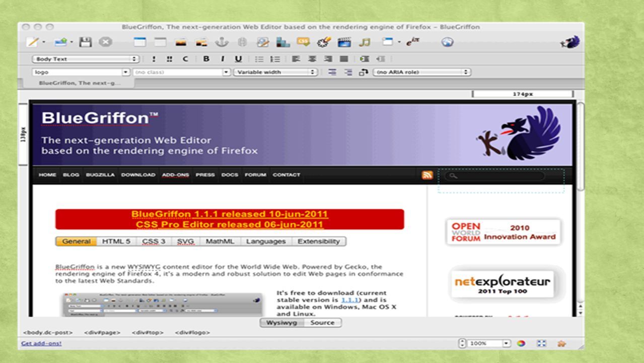Click the New document pencil icon
This screenshot has width=644, height=363.
[33, 42]
